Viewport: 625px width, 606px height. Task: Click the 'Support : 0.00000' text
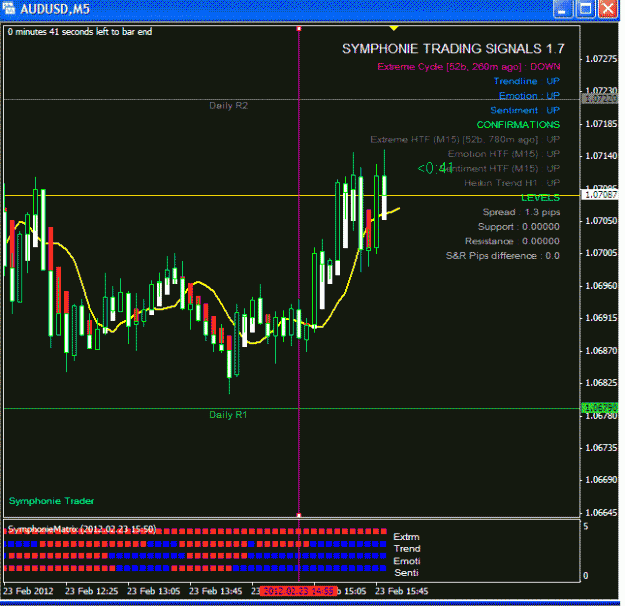519,227
